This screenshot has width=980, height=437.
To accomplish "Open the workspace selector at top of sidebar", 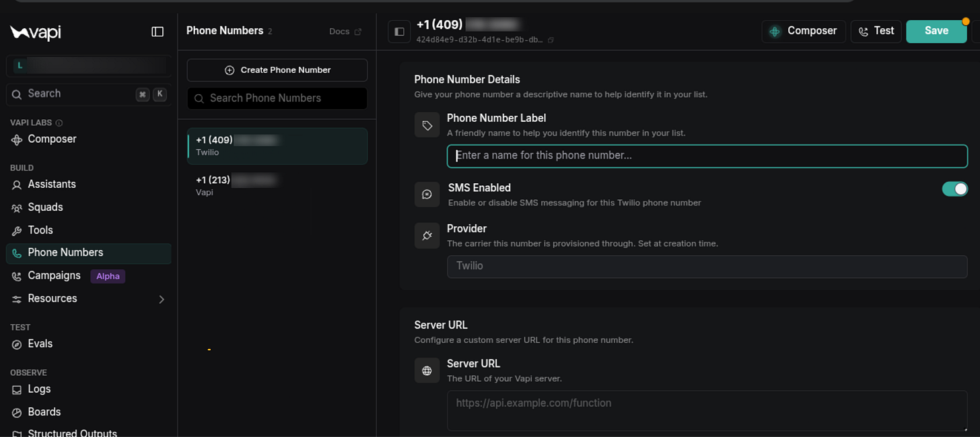I will (87, 66).
